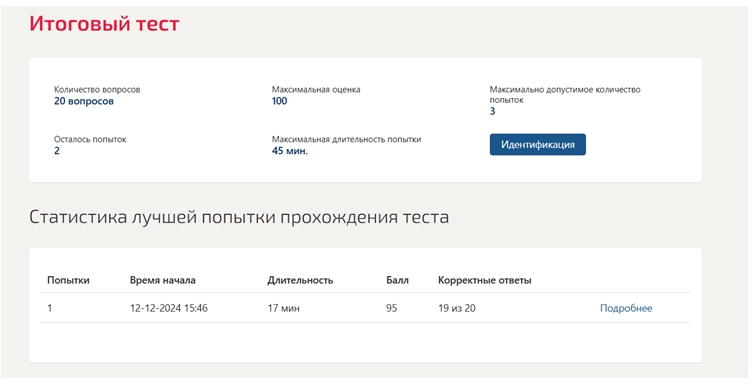Click the 17 мин duration cell

tap(283, 308)
